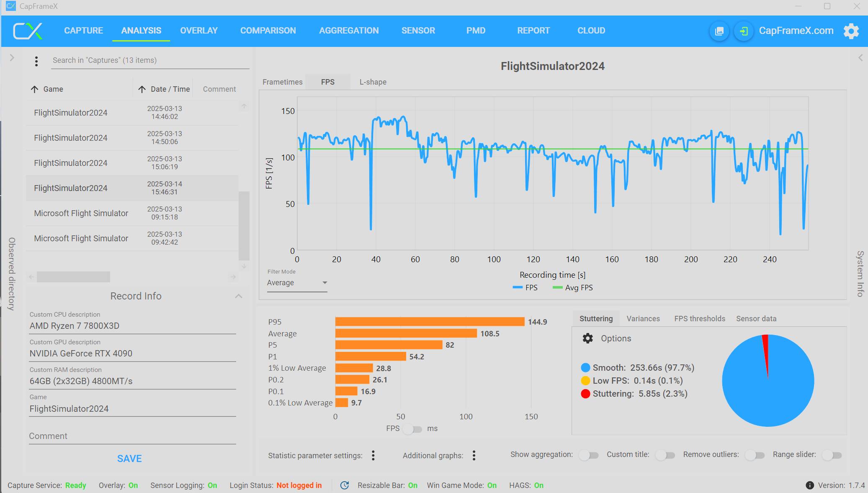
Task: Open the screenshot folder icon in header
Action: point(719,31)
